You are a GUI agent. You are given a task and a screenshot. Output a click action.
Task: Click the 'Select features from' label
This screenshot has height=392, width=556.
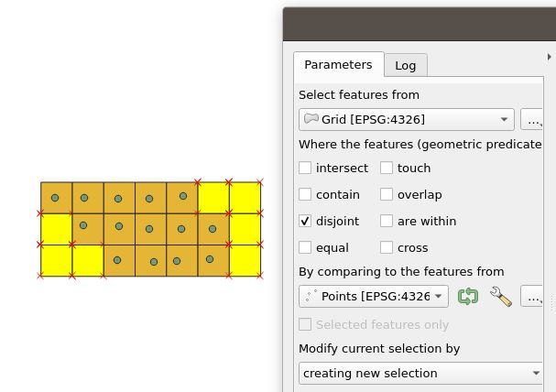(359, 95)
